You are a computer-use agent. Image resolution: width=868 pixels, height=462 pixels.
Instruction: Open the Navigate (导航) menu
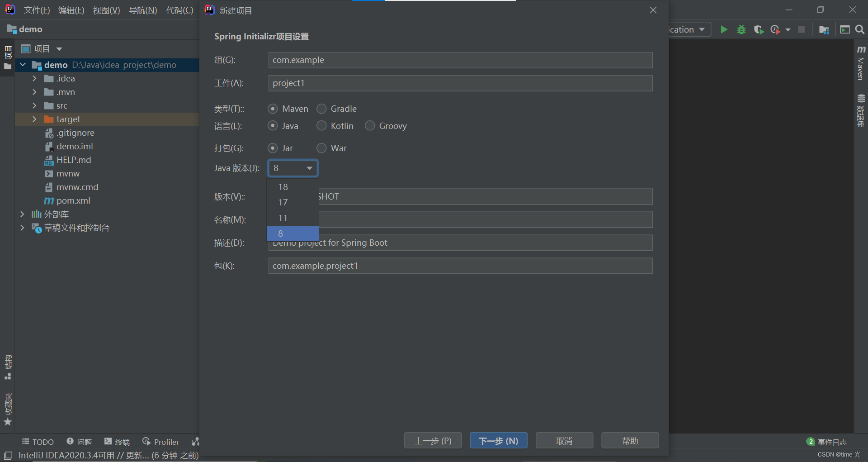[143, 10]
